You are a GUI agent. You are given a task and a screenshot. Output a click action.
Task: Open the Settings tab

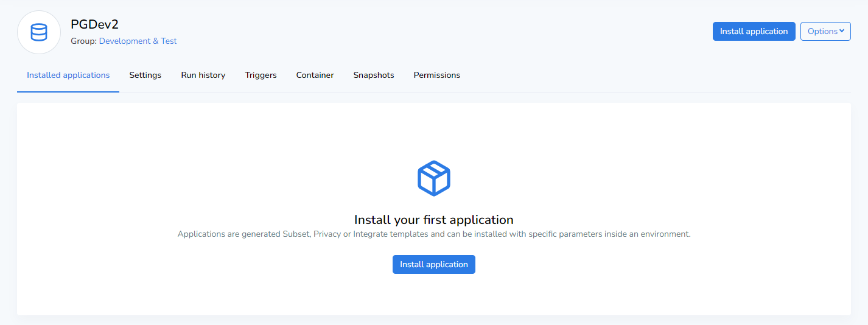pos(145,75)
